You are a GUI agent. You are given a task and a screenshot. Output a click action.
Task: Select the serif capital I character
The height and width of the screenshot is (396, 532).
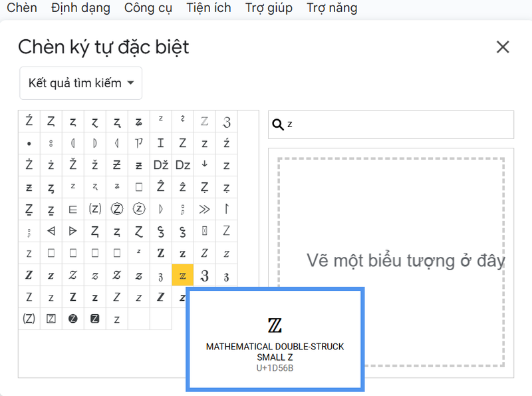(161, 143)
